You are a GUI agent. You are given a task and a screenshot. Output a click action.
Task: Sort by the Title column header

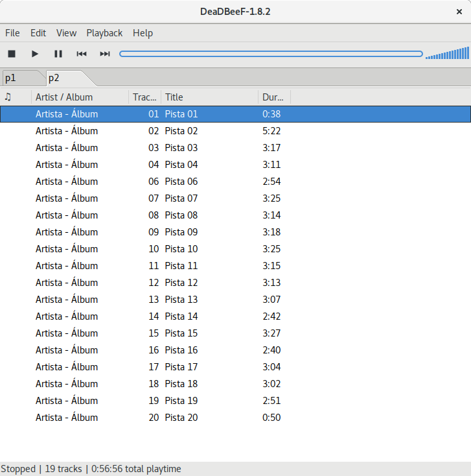coord(209,97)
